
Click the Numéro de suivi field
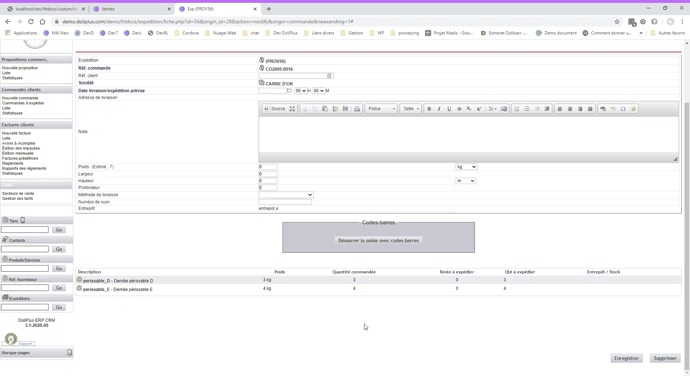click(285, 202)
